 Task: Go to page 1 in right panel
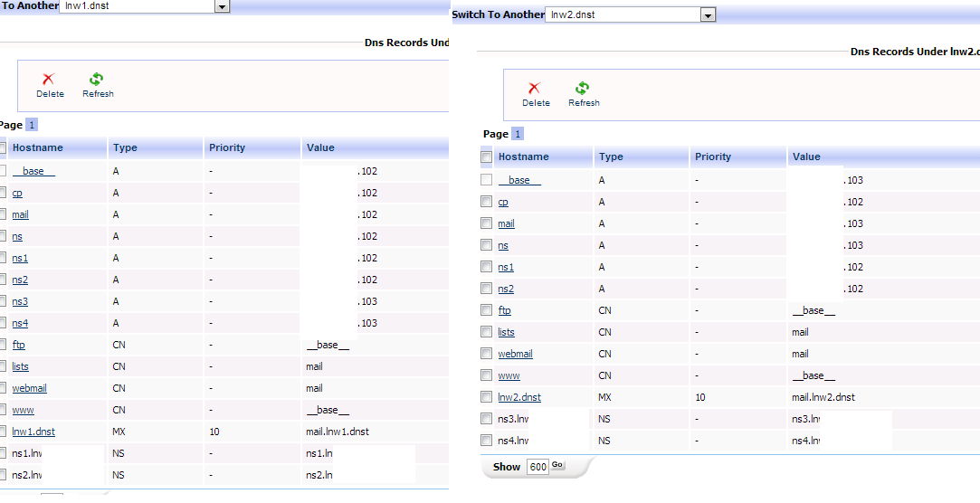(x=518, y=134)
